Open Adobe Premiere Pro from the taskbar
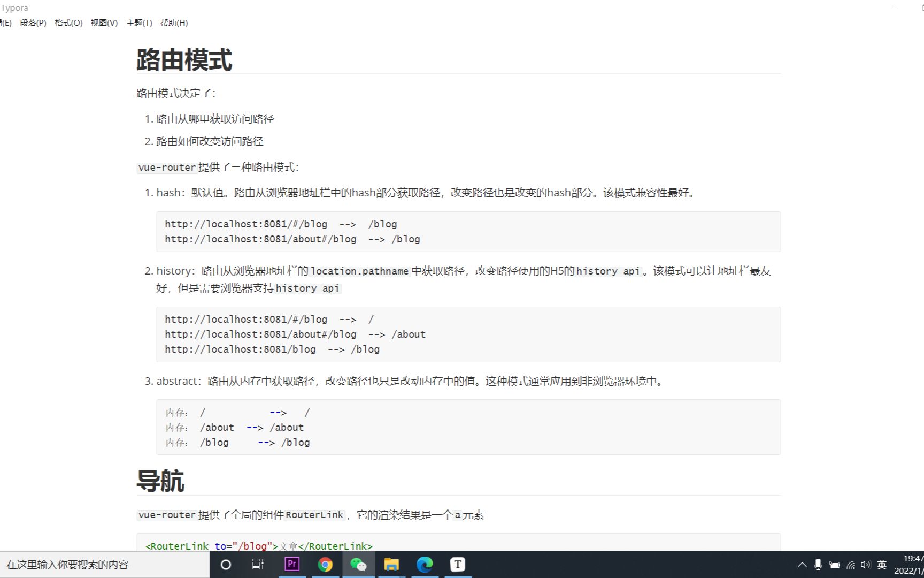 tap(292, 565)
